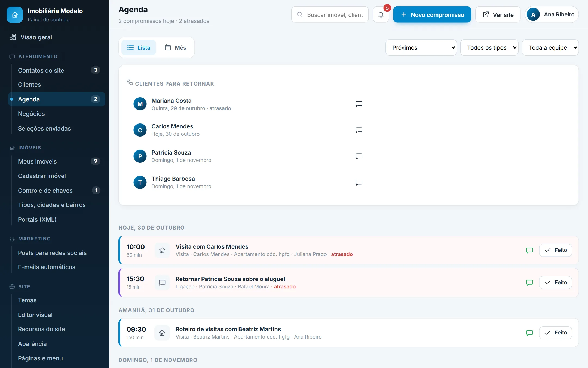Click the Imobiliária Modelo home logo icon

(15, 15)
